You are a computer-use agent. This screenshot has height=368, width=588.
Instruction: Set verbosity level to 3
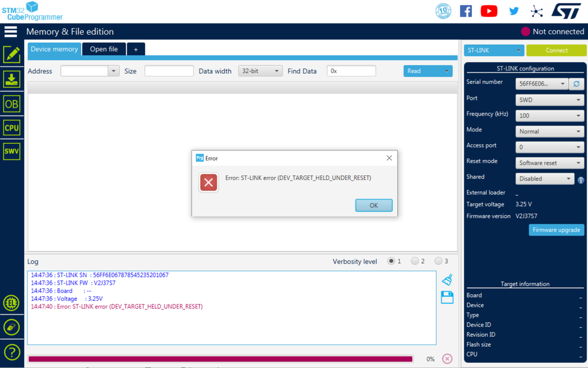click(x=438, y=261)
